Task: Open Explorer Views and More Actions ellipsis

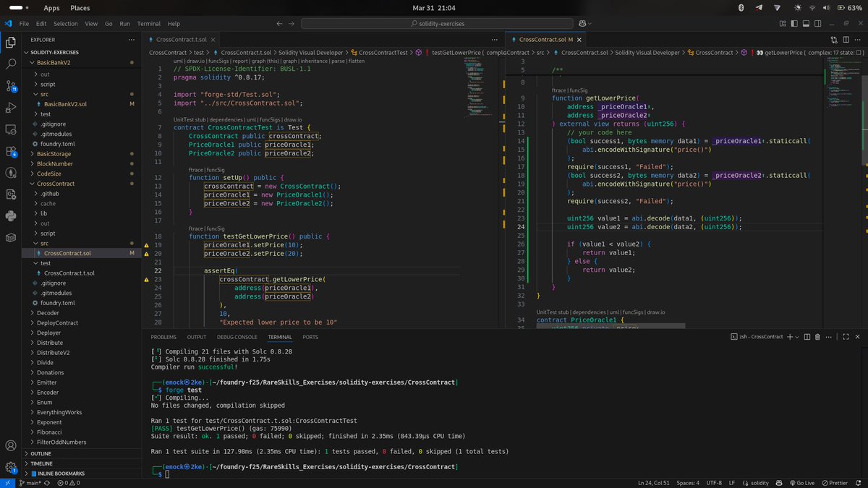Action: tap(131, 40)
